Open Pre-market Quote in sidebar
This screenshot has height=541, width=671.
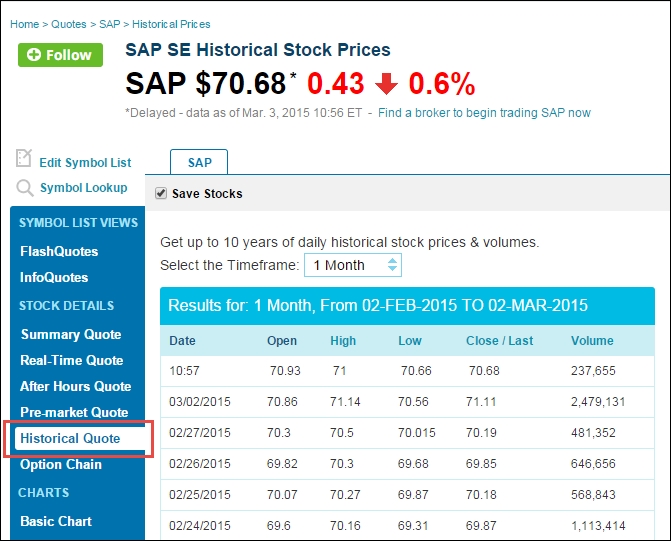coord(74,412)
